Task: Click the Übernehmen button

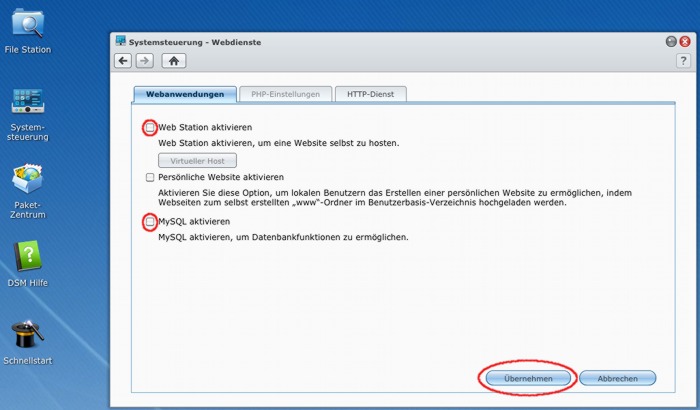Action: (x=529, y=378)
